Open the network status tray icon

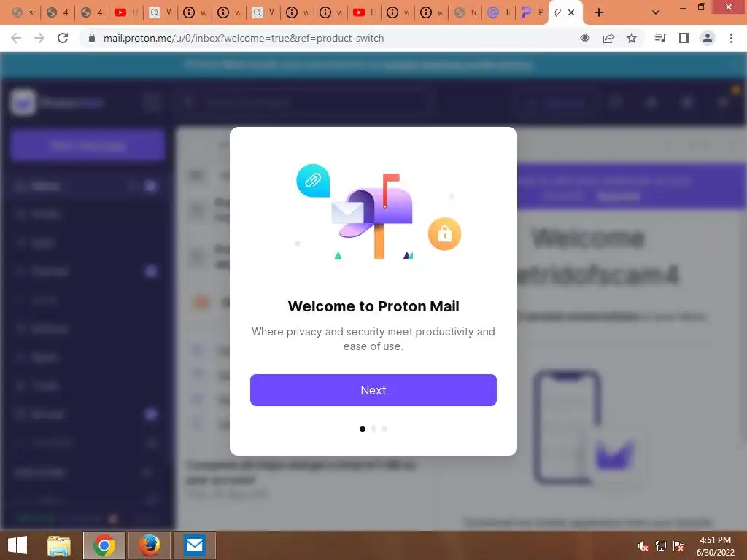[x=661, y=546]
